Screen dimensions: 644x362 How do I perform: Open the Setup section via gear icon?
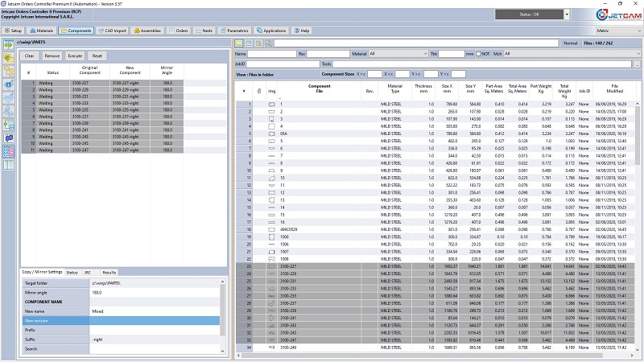point(14,31)
